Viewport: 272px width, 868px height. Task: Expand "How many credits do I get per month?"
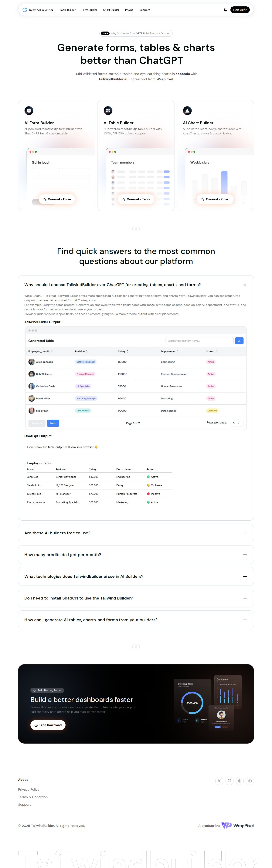pos(136,555)
